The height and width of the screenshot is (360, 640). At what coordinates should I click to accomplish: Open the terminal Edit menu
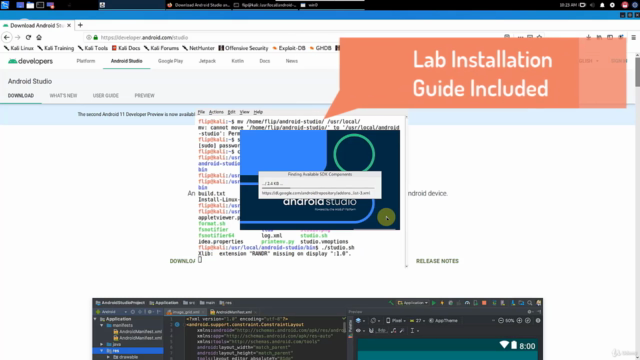(231, 112)
